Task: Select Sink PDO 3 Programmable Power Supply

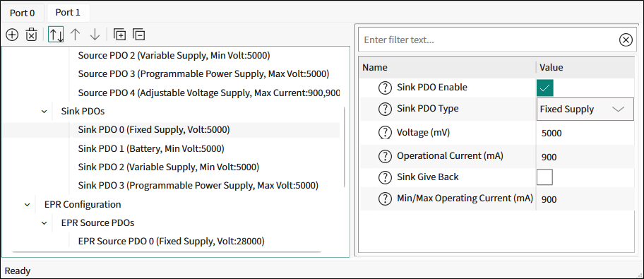Action: 198,186
